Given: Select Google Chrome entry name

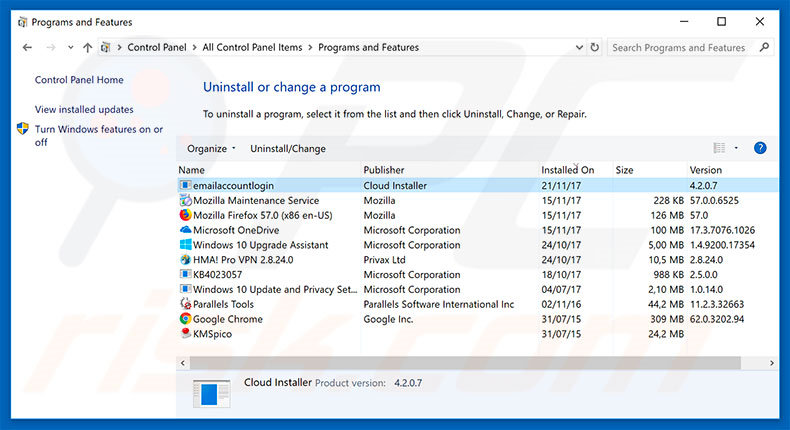Looking at the screenshot, I should (228, 319).
